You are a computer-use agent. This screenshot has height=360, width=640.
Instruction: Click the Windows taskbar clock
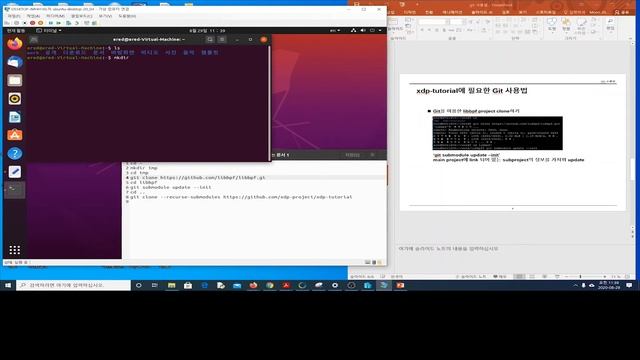coord(609,285)
